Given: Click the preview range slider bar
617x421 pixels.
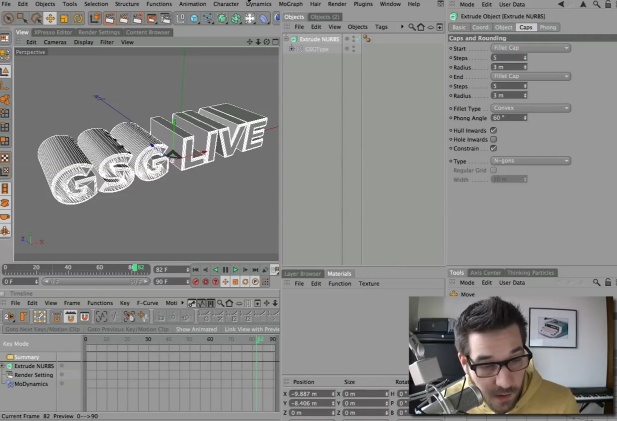Looking at the screenshot, I should pyautogui.click(x=96, y=282).
